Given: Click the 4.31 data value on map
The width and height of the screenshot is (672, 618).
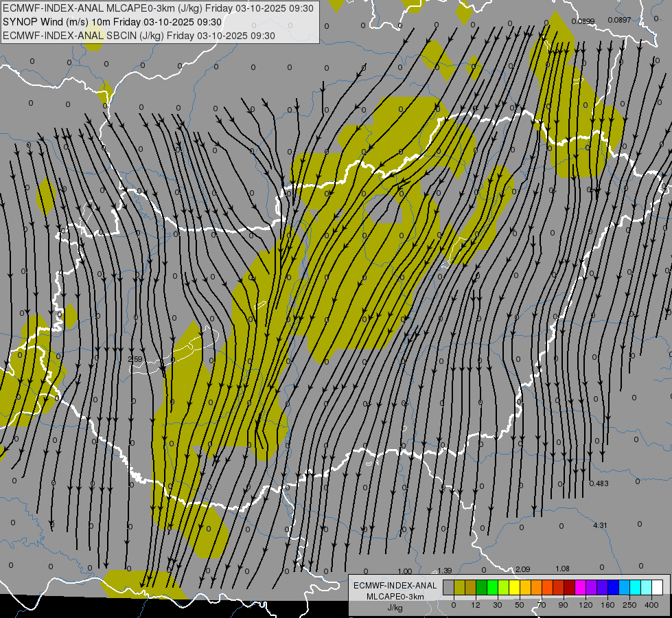Looking at the screenshot, I should point(600,525).
